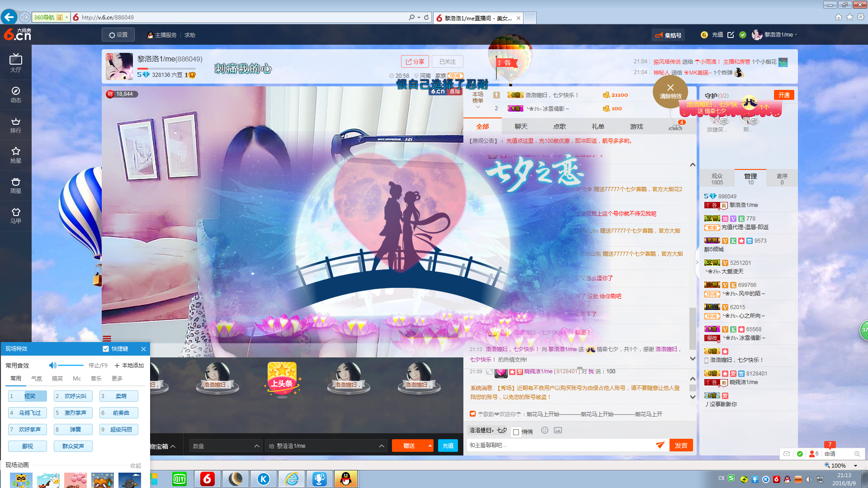The image size is (868, 488).
Task: Click the edit note icon beside 充值 in header
Action: click(x=731, y=35)
